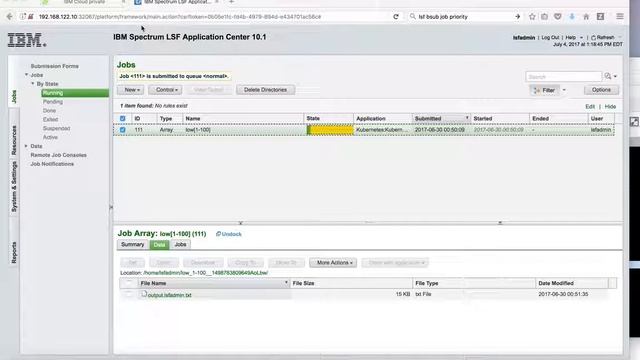Click the Delete Directories button
Screen dimensions: 640x360
(x=265, y=90)
